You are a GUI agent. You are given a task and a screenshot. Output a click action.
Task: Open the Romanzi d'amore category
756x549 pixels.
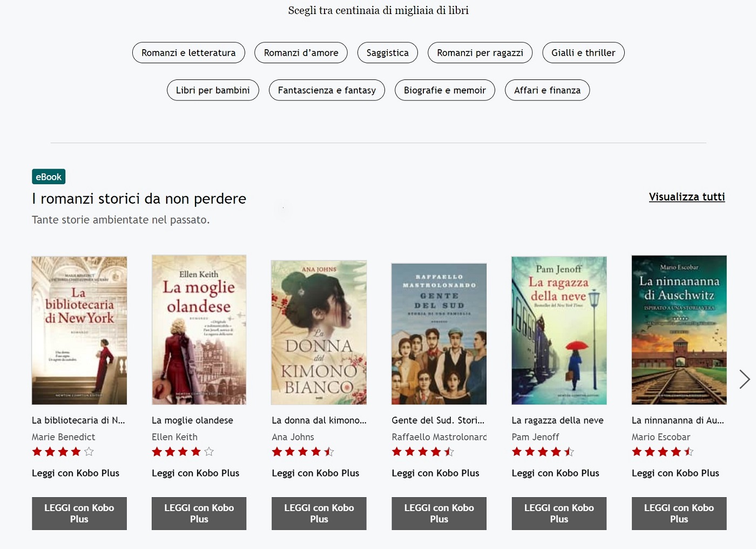click(301, 52)
